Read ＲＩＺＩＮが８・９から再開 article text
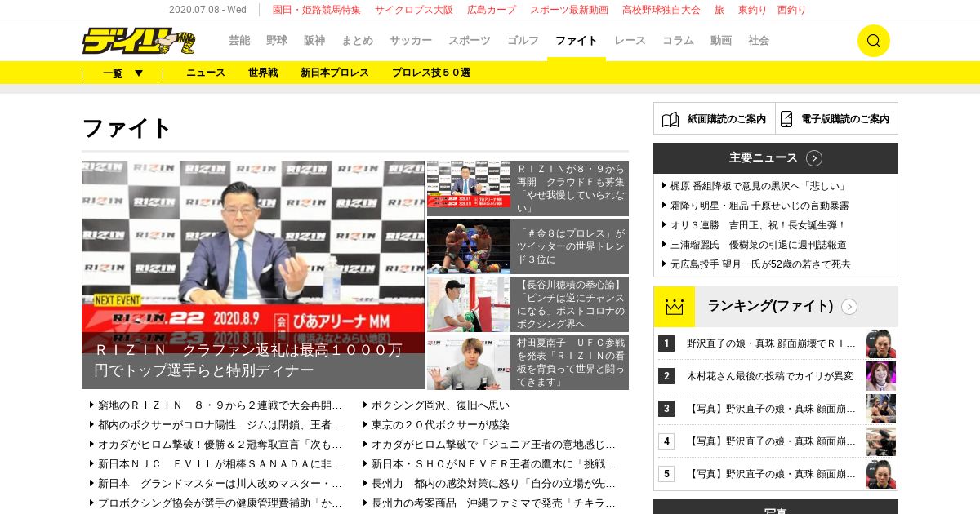 click(571, 188)
